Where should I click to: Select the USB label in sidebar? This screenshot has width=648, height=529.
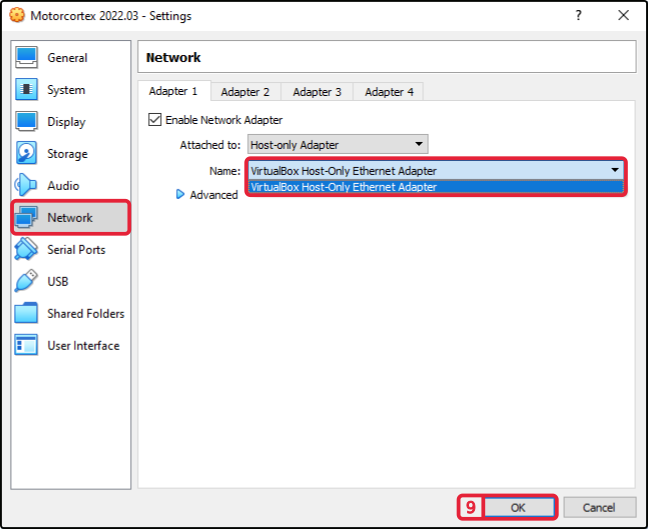tap(58, 281)
